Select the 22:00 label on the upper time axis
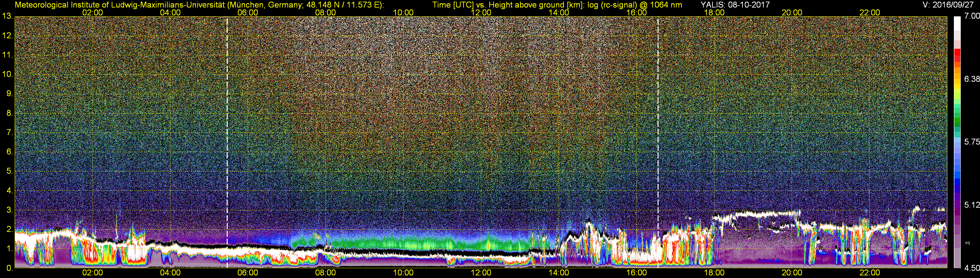Image resolution: width=980 pixels, height=278 pixels. 870,12
